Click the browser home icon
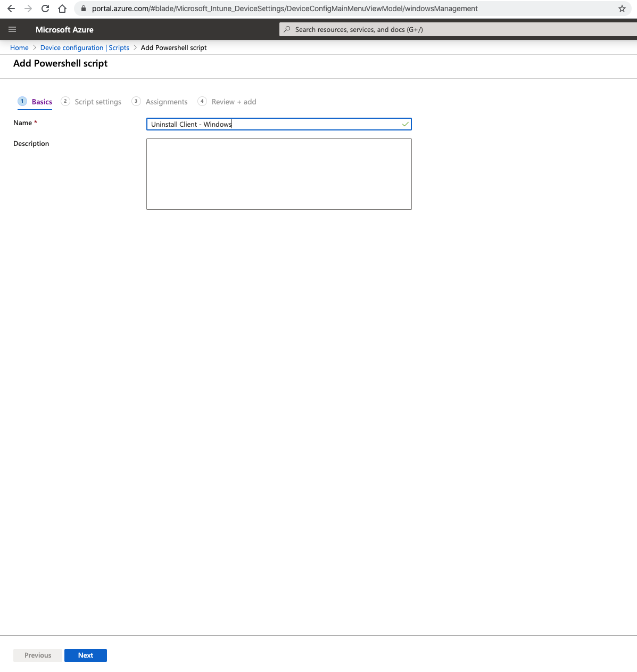 [62, 9]
